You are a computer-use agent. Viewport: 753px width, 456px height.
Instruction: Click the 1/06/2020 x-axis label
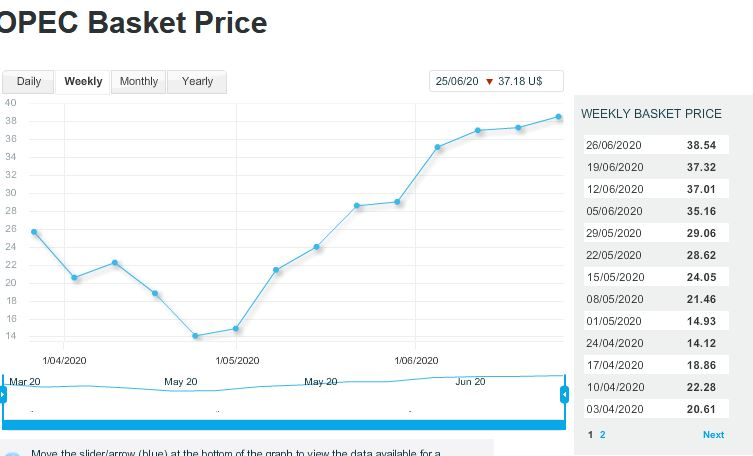click(416, 360)
